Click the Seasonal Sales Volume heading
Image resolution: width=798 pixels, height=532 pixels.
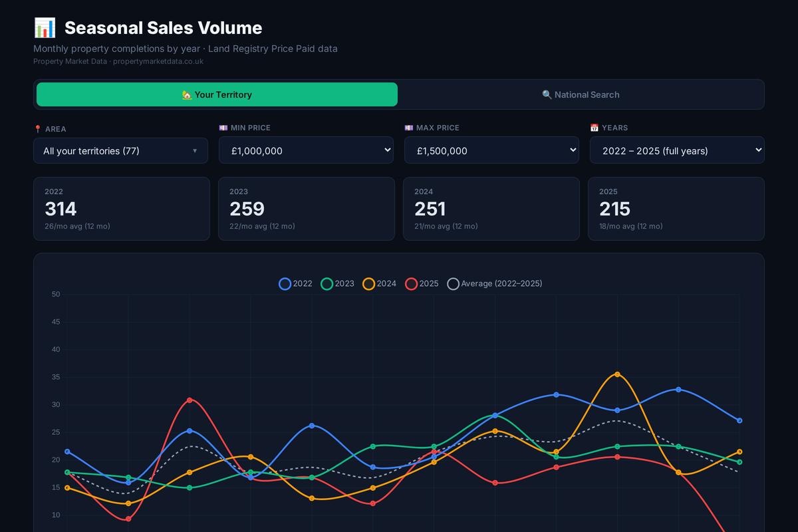point(163,28)
